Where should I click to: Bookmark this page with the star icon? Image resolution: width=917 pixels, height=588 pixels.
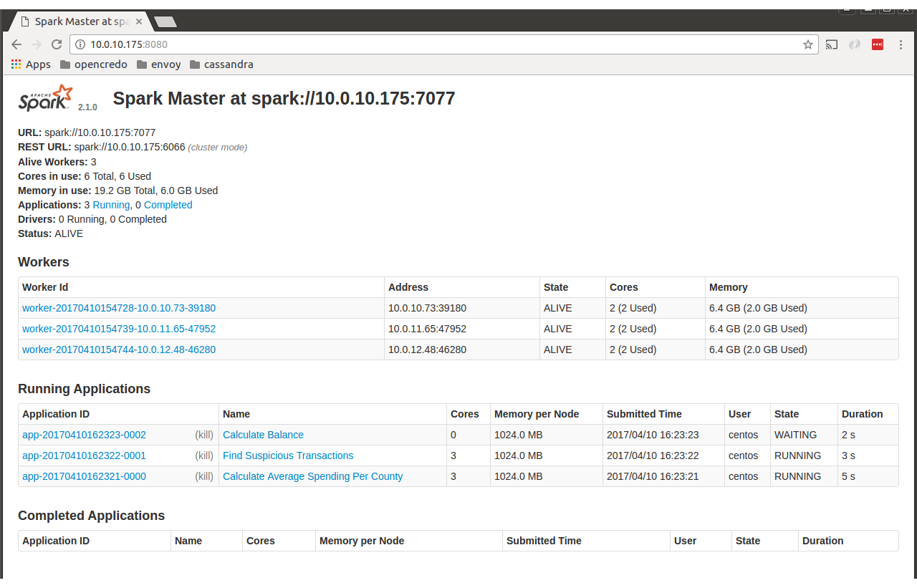(807, 44)
